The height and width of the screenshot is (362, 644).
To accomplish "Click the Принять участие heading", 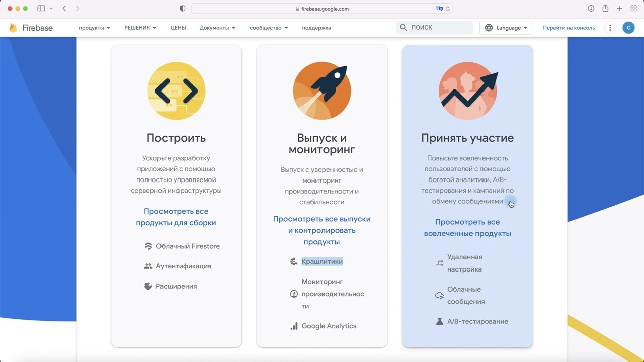I will 467,138.
